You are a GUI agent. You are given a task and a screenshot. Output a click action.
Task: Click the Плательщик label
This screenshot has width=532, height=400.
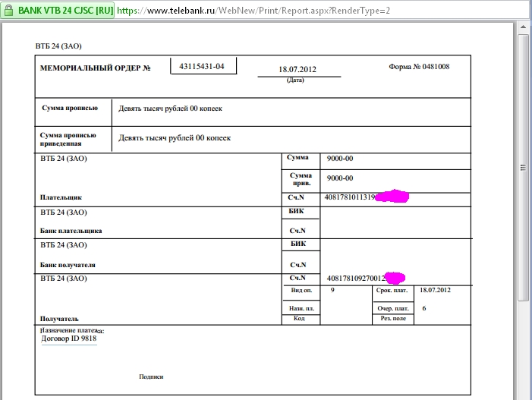61,197
